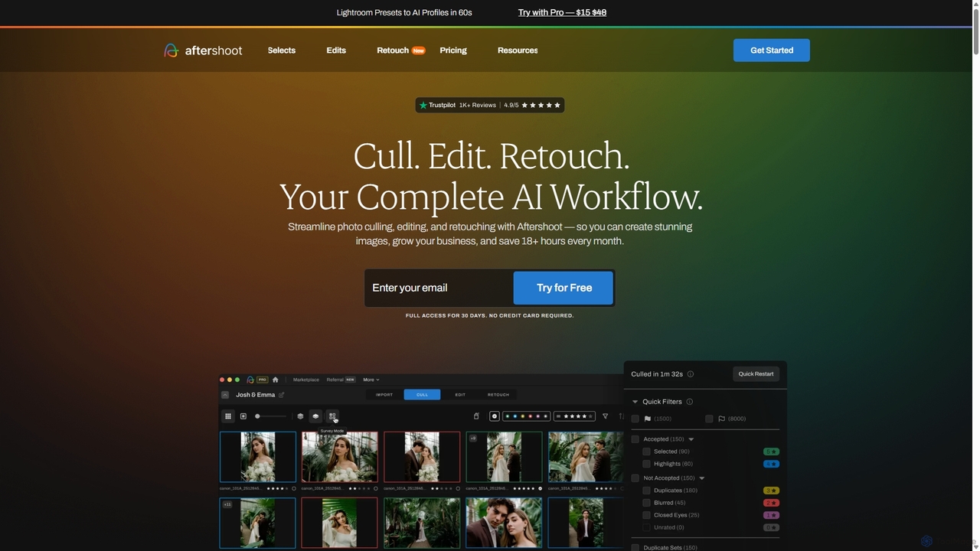Click the gray 0-star badge for Unrated
This screenshot has width=980, height=551.
click(x=771, y=527)
